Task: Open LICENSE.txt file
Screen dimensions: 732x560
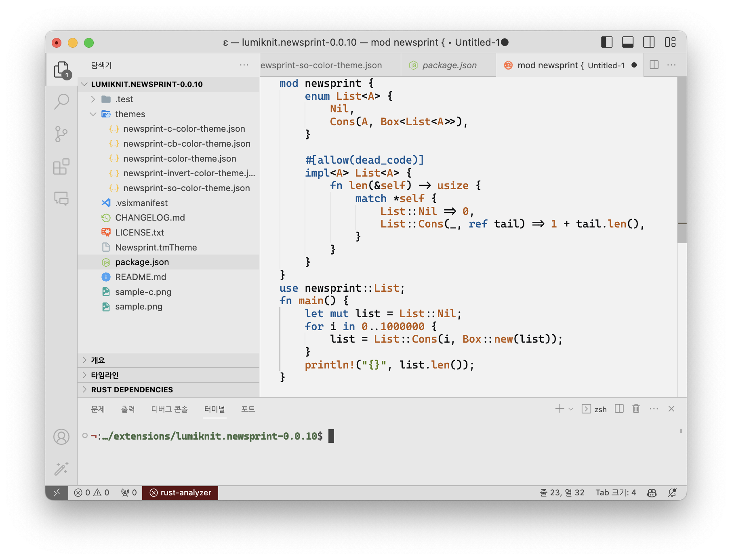Action: tap(168, 232)
